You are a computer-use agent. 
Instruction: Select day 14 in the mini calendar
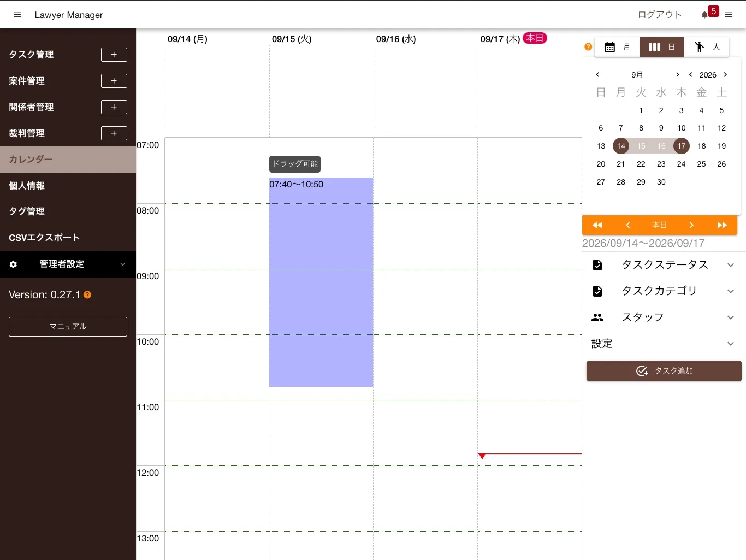tap(621, 146)
